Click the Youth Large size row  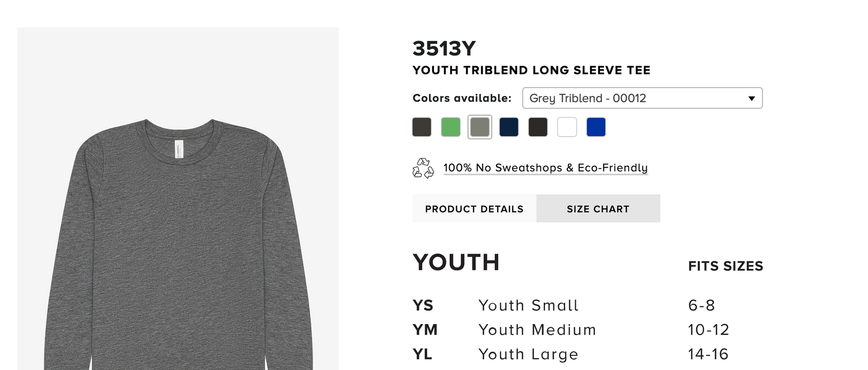coord(588,354)
